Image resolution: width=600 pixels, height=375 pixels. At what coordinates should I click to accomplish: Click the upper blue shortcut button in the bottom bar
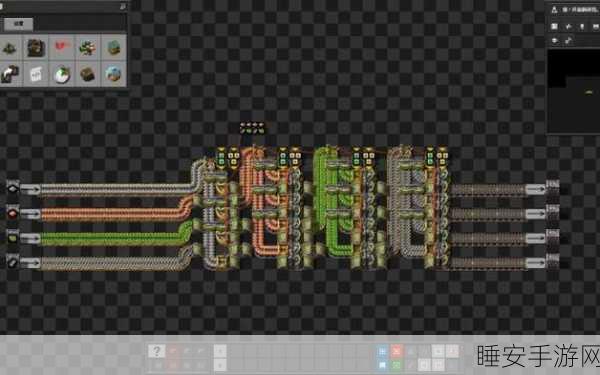(x=382, y=351)
